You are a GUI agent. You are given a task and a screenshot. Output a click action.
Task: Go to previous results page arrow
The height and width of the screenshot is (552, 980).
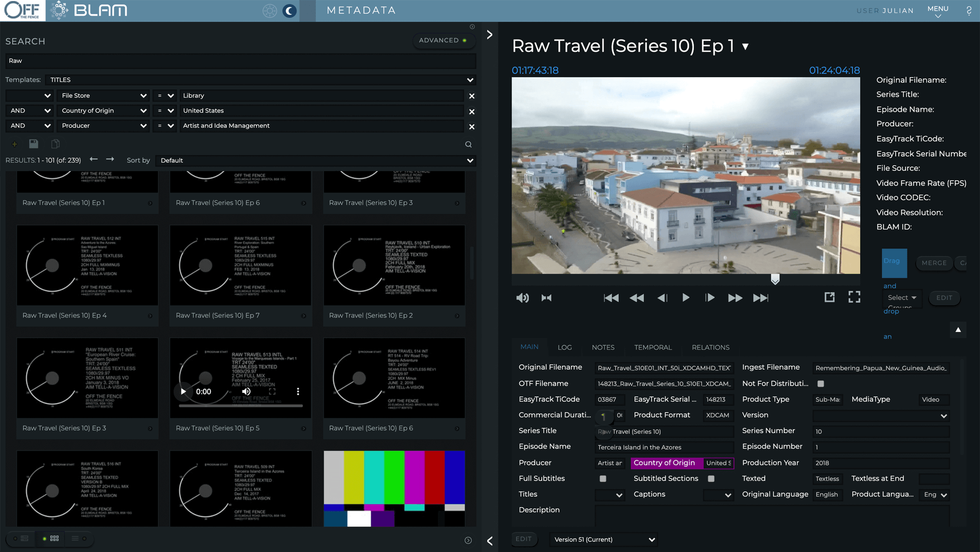pos(94,159)
